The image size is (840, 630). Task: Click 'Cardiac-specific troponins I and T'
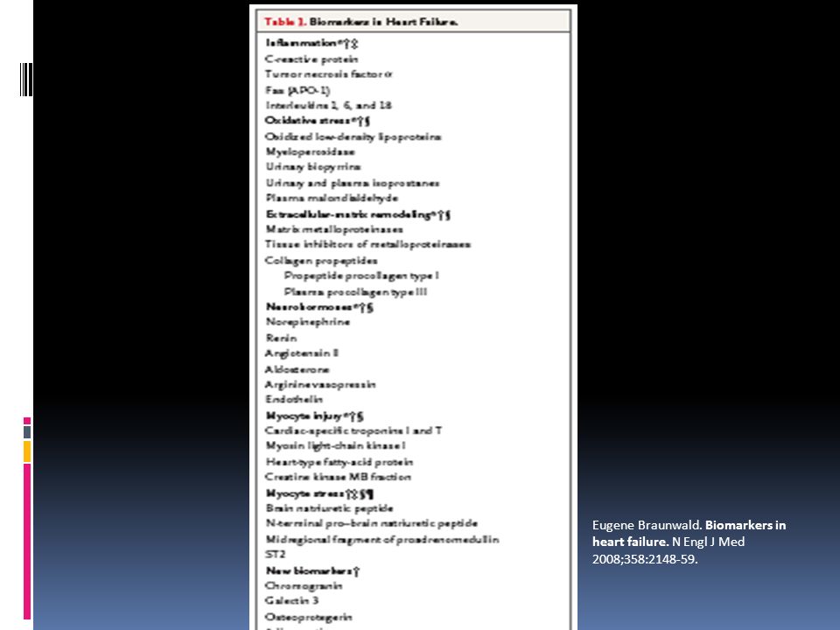[x=353, y=430]
